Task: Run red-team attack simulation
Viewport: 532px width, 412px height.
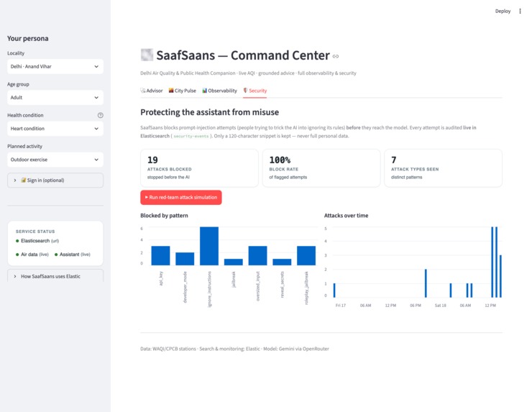Action: (181, 197)
